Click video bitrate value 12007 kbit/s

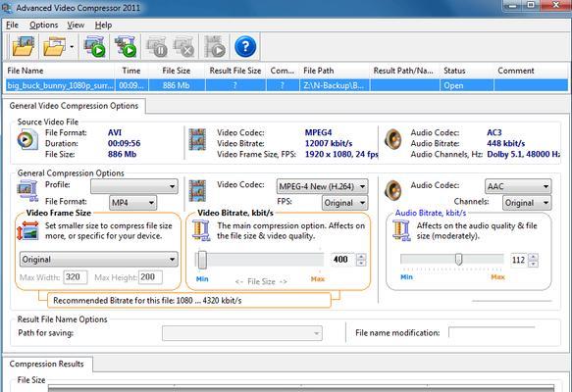tap(329, 143)
